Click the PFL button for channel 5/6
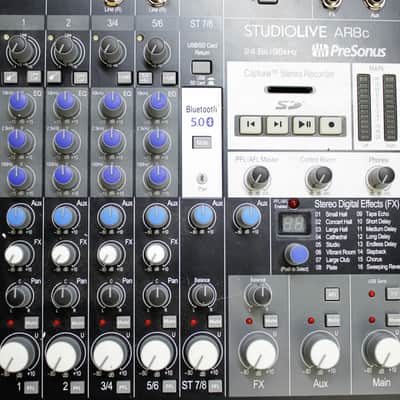Image resolution: width=400 pixels, height=400 pixels. (x=169, y=387)
